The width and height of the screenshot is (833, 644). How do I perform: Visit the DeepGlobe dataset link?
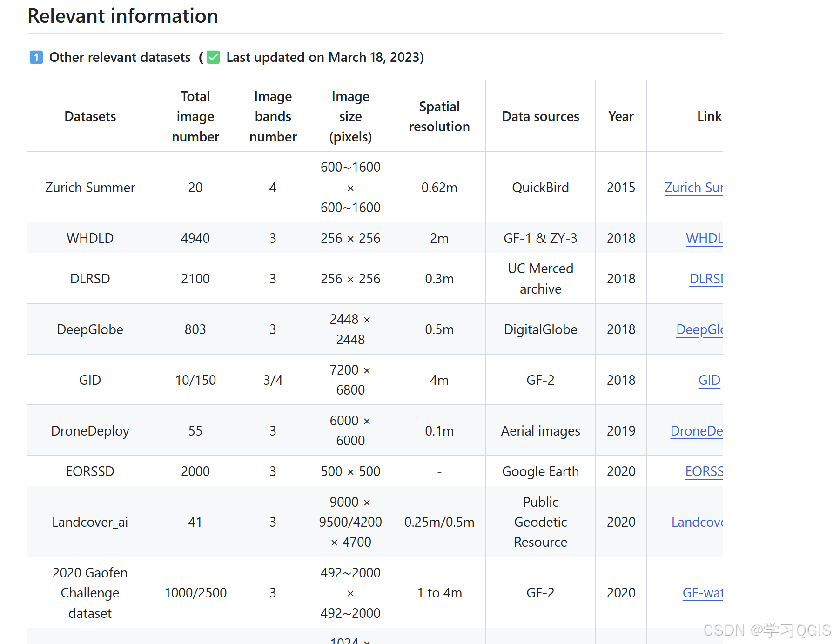pyautogui.click(x=699, y=329)
